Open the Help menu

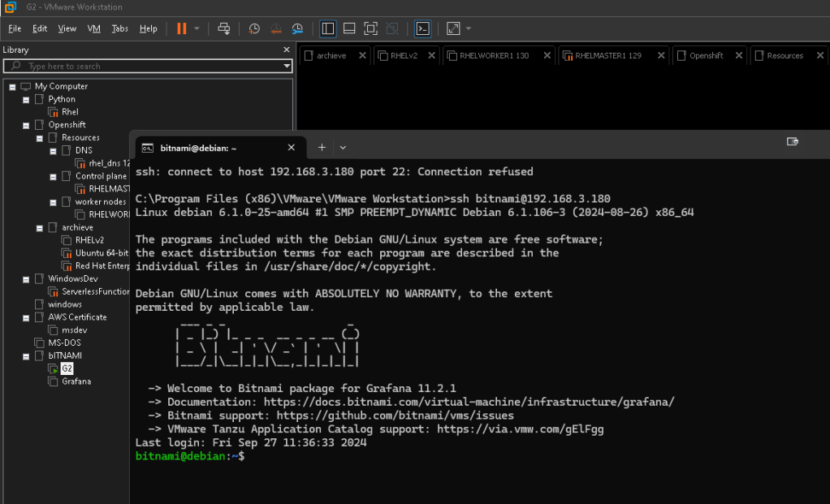point(148,28)
